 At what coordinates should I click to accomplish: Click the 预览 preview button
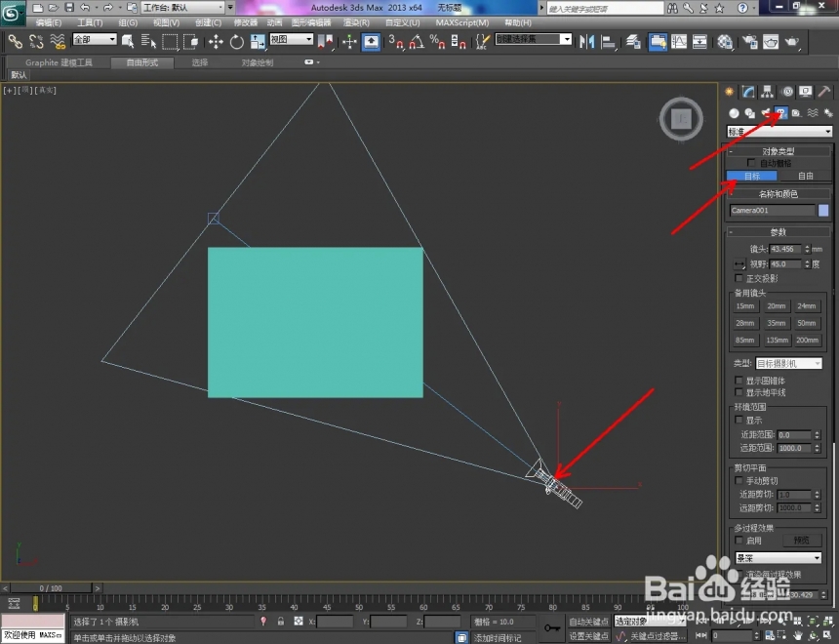click(802, 541)
